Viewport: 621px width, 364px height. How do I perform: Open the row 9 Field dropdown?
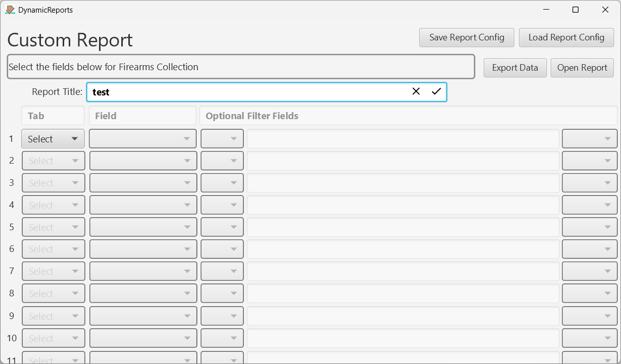coord(142,316)
